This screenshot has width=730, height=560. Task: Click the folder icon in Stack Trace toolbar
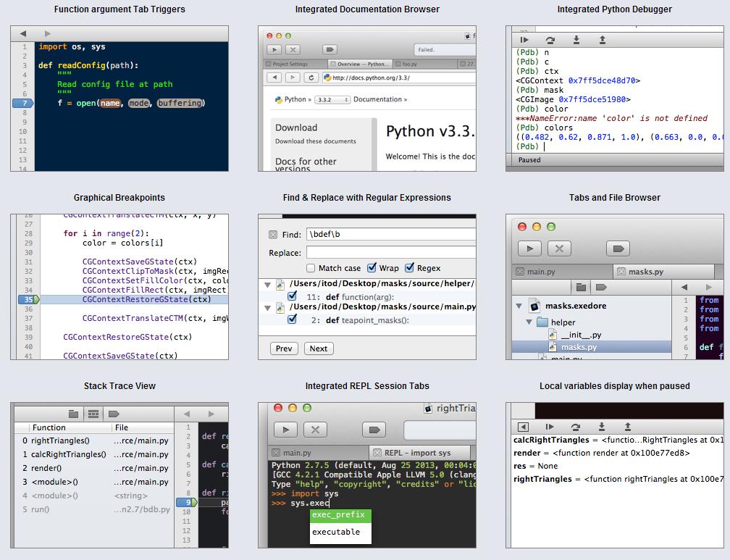[73, 414]
